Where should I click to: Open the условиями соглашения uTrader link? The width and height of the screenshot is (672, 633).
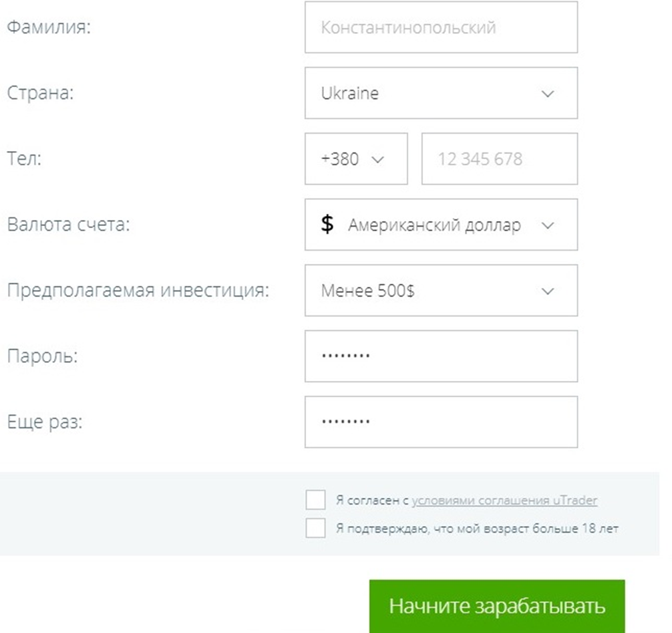pos(504,501)
